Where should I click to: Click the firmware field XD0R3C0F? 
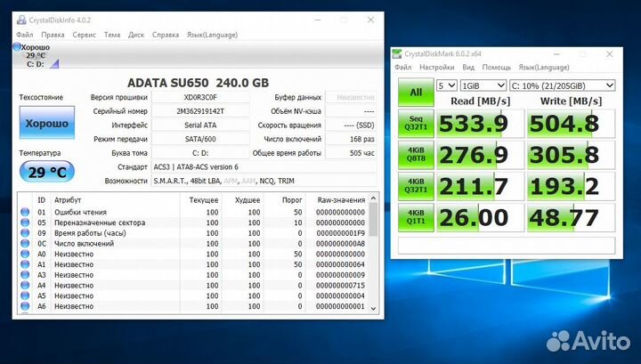click(200, 97)
